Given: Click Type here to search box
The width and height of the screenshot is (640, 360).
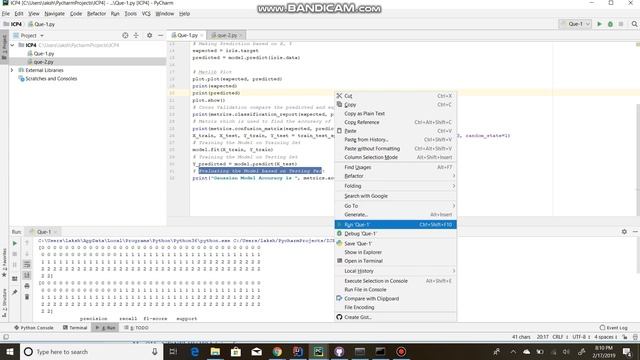Looking at the screenshot, I should pyautogui.click(x=91, y=352).
